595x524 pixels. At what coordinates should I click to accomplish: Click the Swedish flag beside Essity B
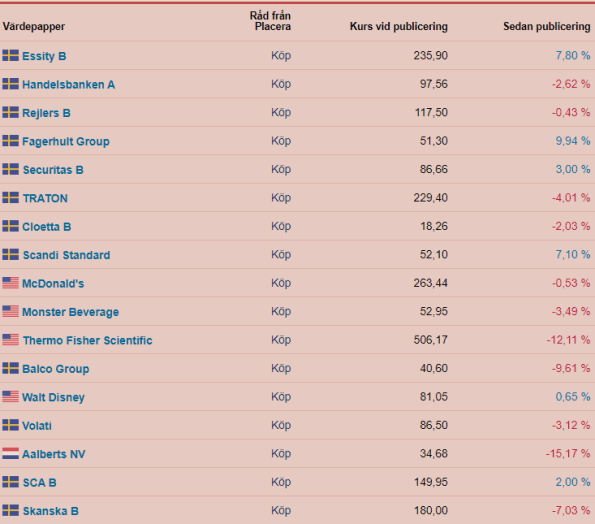pos(10,55)
